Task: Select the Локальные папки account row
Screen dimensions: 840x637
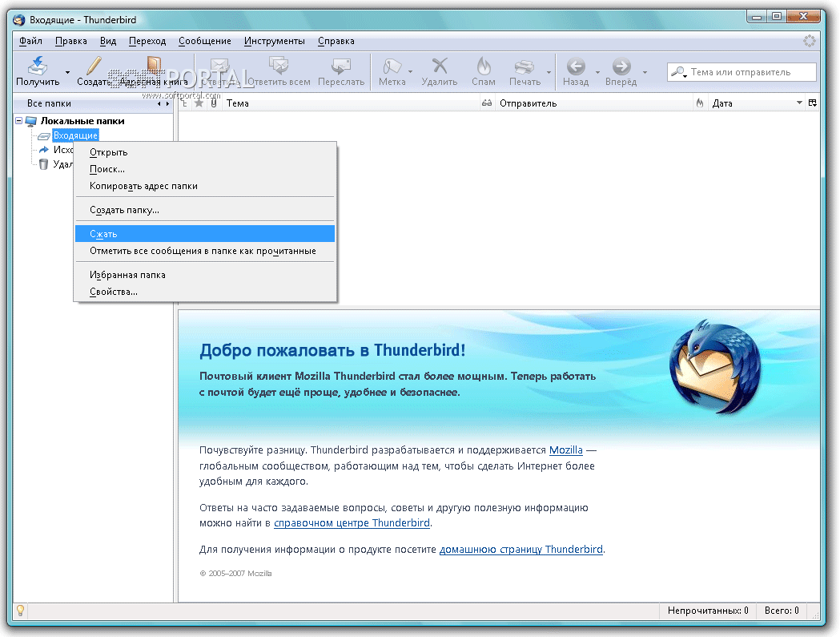Action: click(x=82, y=121)
